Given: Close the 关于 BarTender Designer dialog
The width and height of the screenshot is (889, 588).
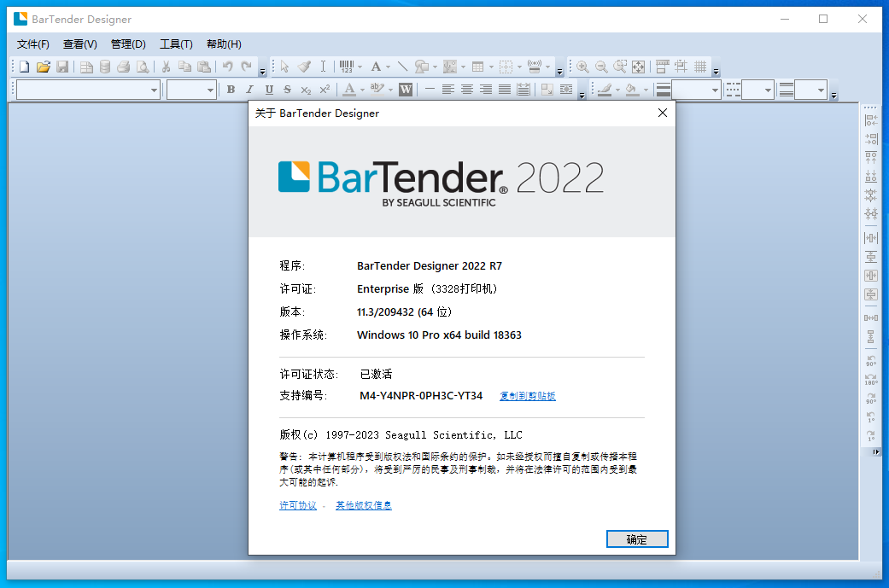Looking at the screenshot, I should [x=662, y=113].
